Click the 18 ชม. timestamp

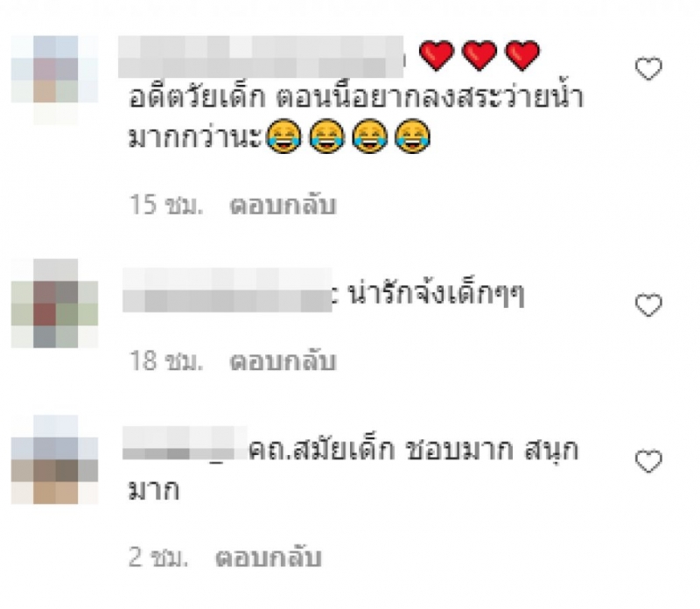point(166,360)
